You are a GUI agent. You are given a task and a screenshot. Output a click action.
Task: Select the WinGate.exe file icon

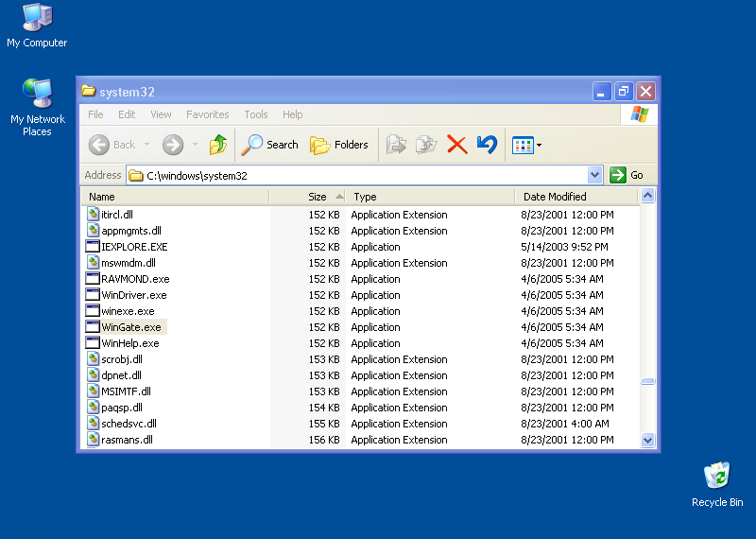tap(93, 326)
